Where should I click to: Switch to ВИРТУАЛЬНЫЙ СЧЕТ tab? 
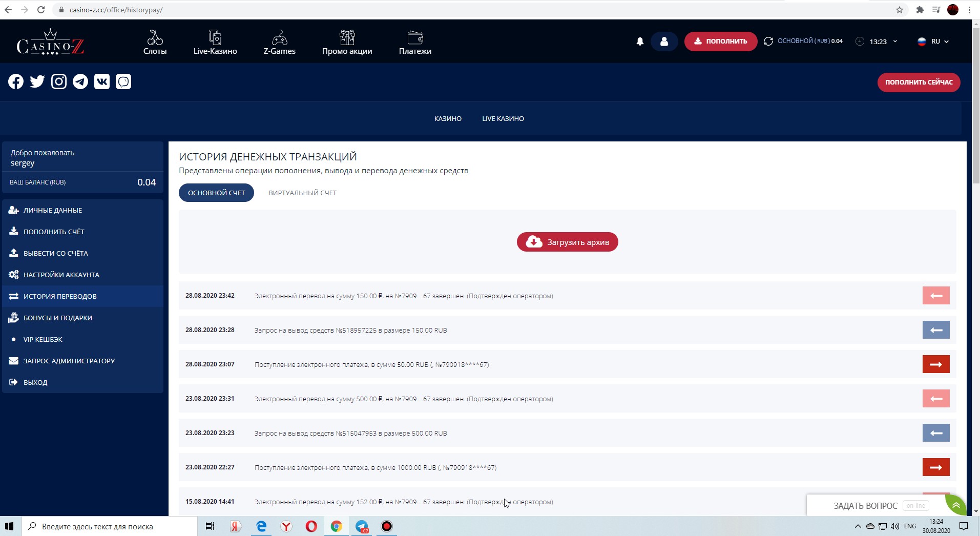click(302, 193)
